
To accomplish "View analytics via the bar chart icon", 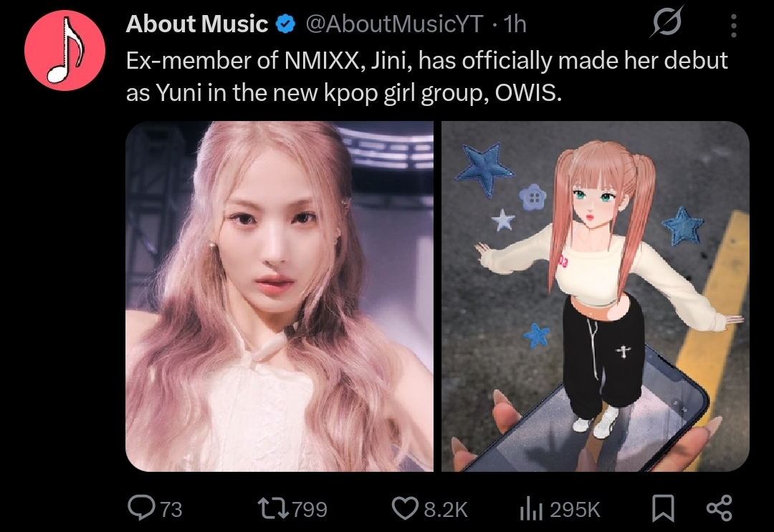I will coord(530,509).
